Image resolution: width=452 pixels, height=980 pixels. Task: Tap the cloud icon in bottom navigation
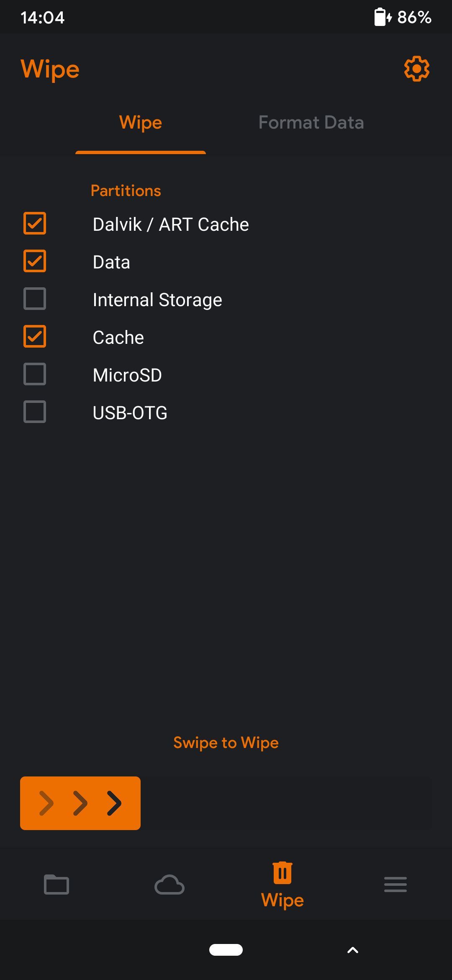click(x=169, y=885)
